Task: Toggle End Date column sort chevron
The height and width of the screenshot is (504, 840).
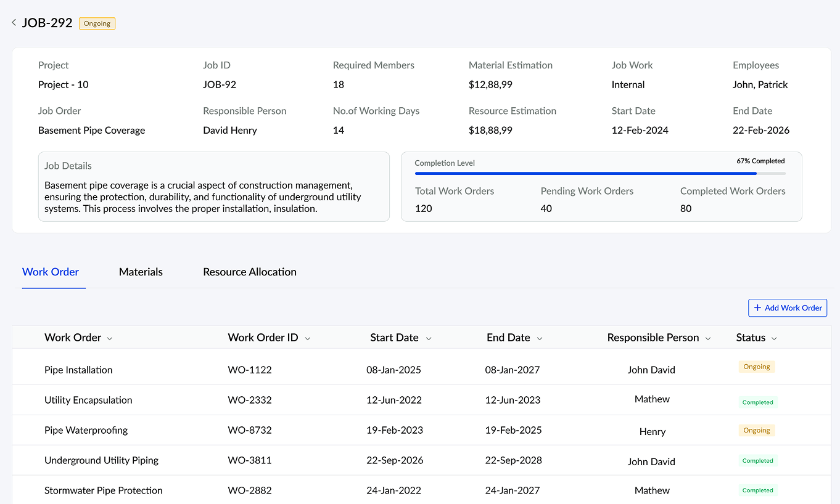Action: click(x=540, y=338)
